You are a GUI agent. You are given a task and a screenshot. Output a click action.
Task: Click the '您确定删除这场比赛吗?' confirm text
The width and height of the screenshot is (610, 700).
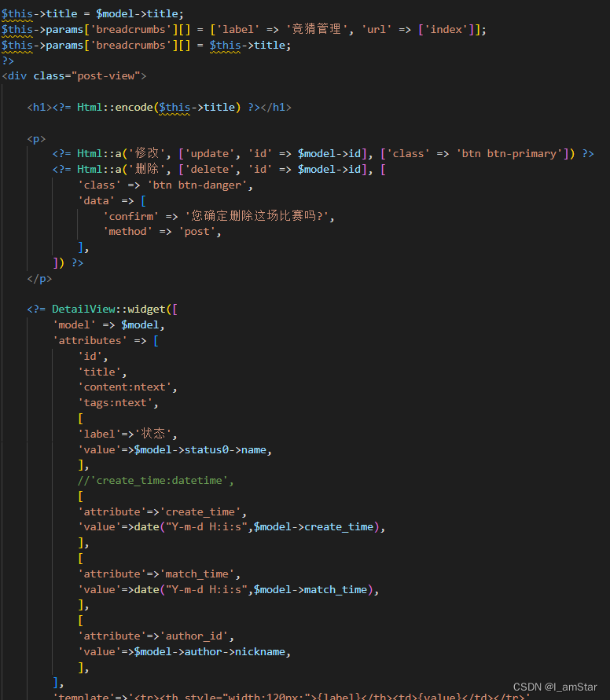click(256, 216)
